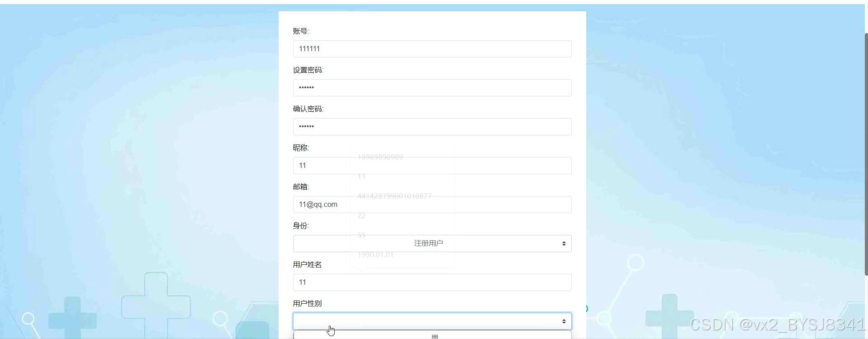Click the 设置密码 field label

(308, 70)
